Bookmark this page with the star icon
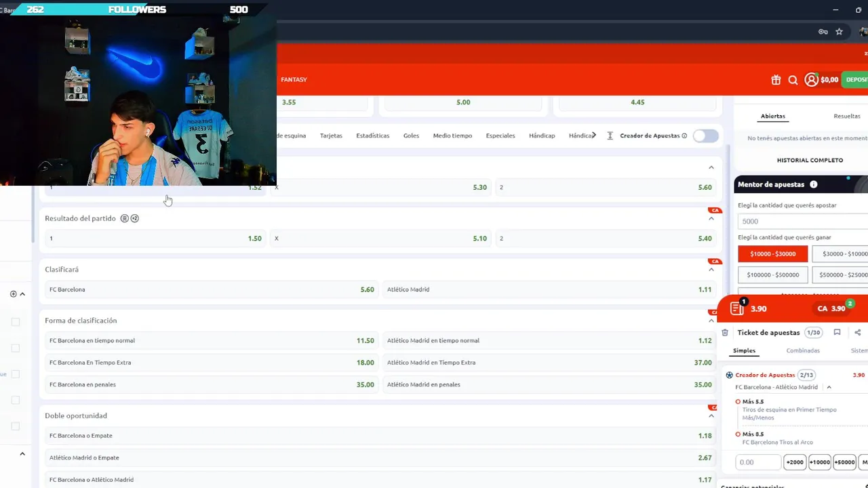 point(839,32)
